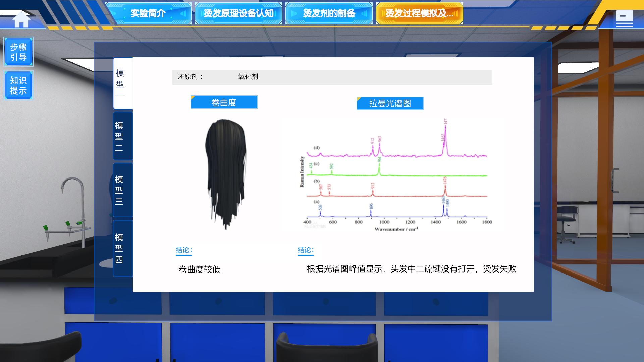Click the 结论 link under the Raman spectrum
Screen dimensions: 644x362
[x=306, y=249]
